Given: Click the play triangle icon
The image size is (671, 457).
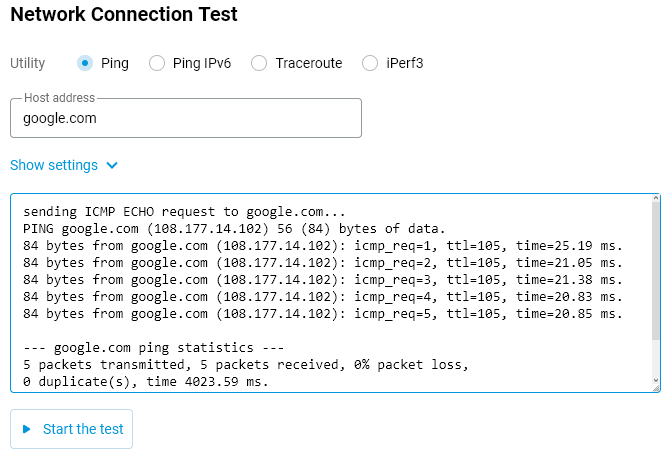Looking at the screenshot, I should [27, 429].
